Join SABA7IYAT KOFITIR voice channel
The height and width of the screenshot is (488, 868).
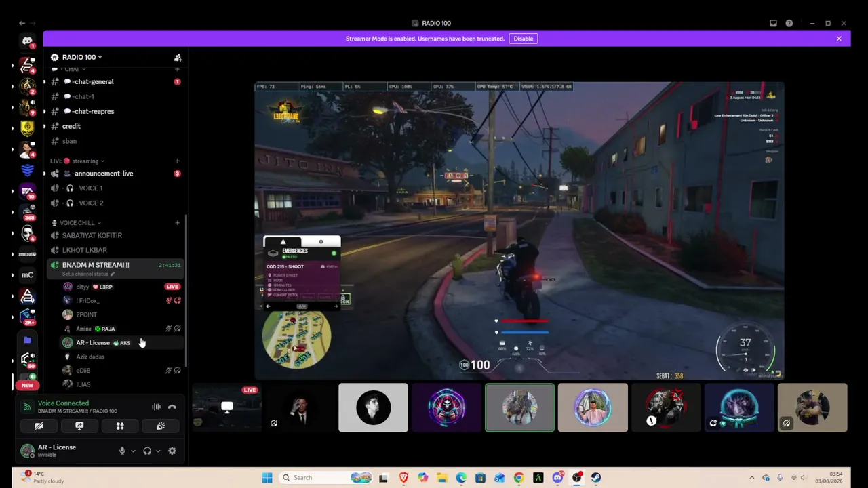coord(116,235)
